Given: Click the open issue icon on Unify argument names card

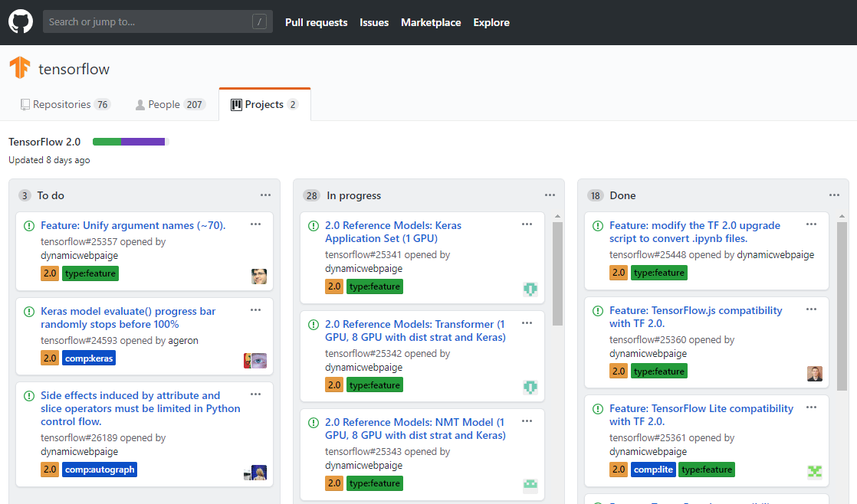Looking at the screenshot, I should coord(29,226).
